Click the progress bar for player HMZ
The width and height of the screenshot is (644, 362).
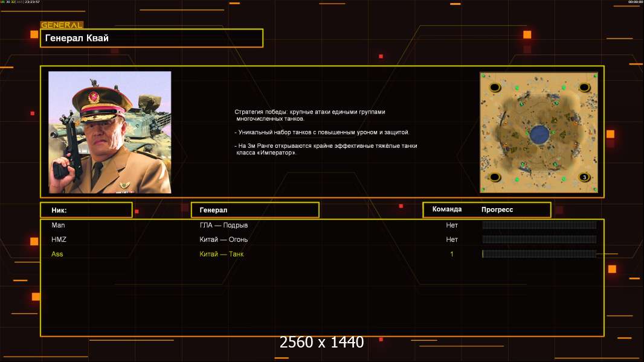[539, 240]
